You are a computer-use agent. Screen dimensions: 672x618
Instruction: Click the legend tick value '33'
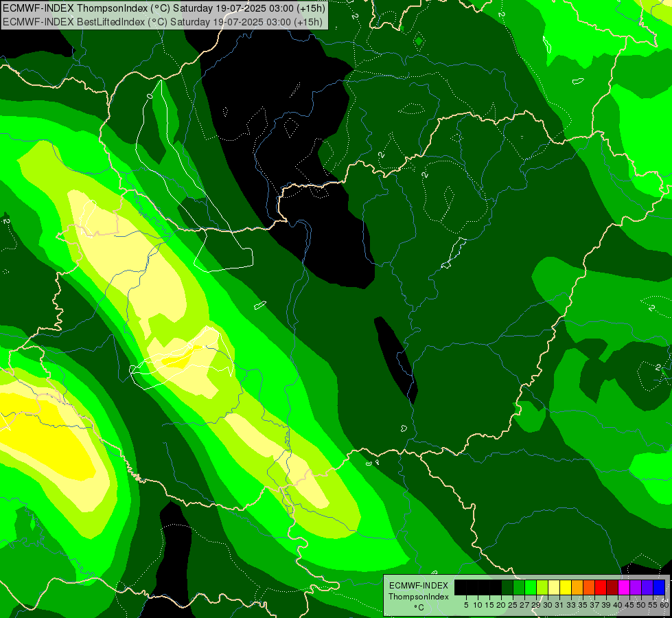click(x=571, y=605)
